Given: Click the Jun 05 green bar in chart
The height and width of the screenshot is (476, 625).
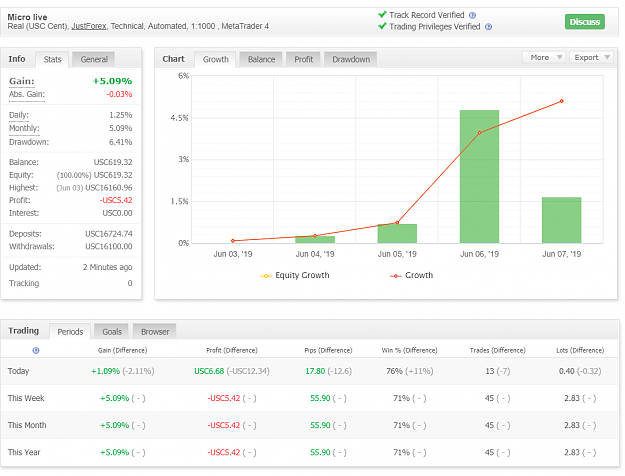Looking at the screenshot, I should tap(397, 234).
